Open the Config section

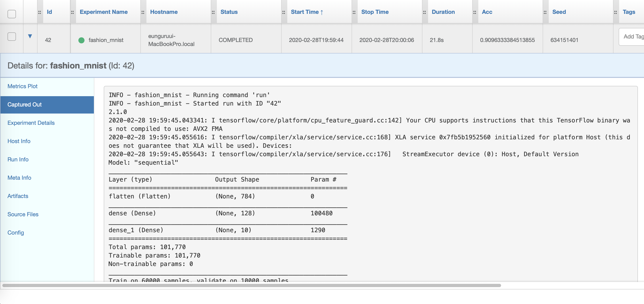coord(16,232)
